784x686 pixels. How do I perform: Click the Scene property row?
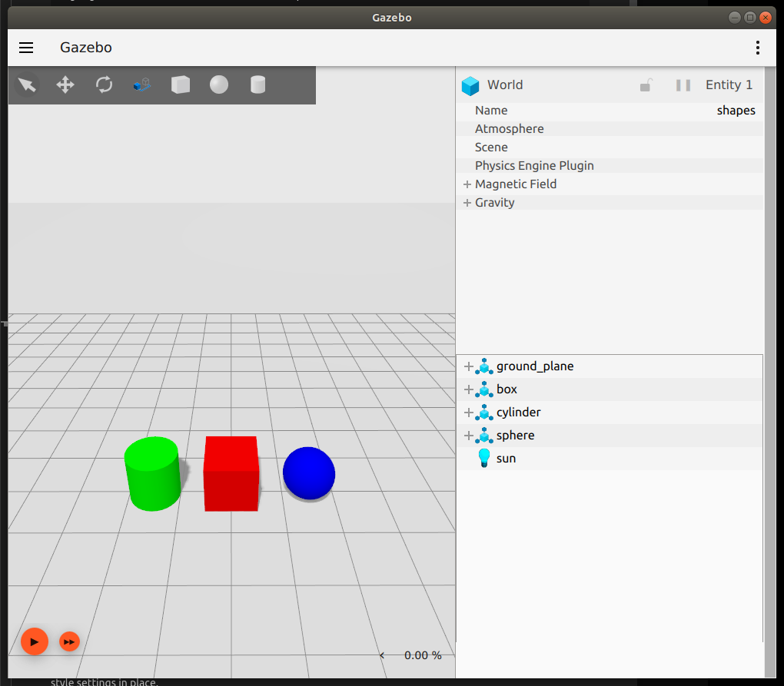610,147
